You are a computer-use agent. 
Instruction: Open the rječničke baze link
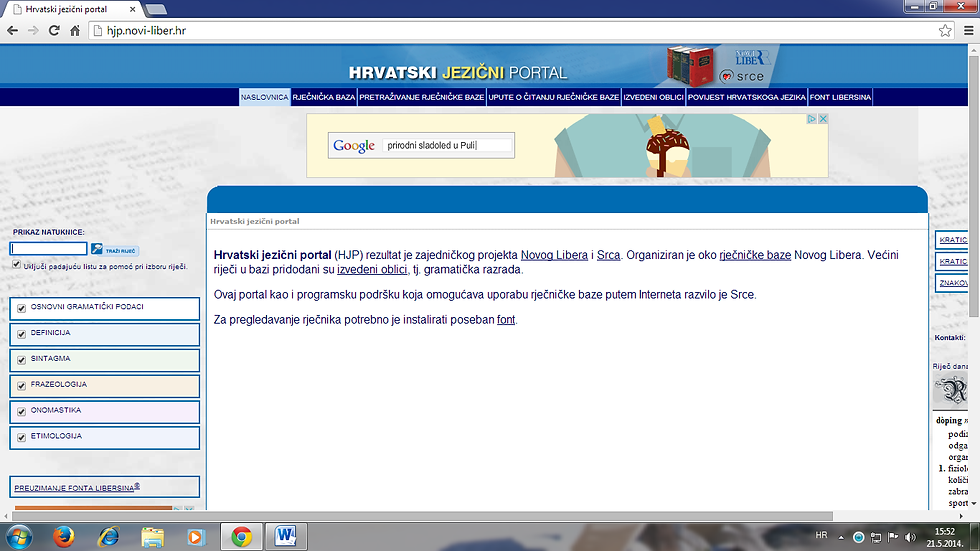click(x=755, y=255)
